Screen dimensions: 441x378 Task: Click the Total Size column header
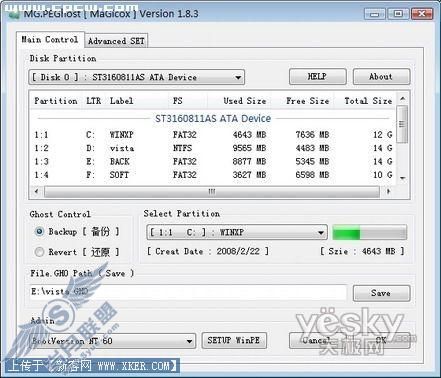(x=365, y=101)
